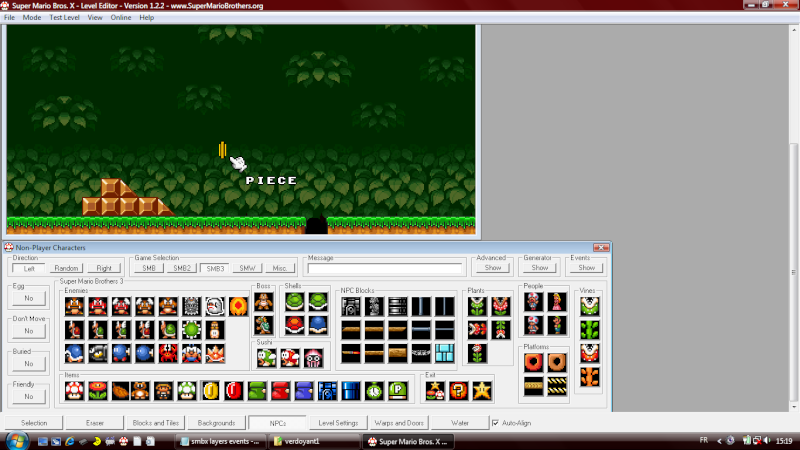
Task: Pick the red donut platform
Action: tap(533, 362)
